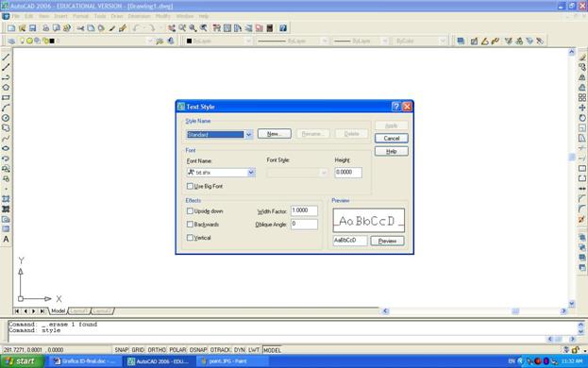The image size is (588, 368).
Task: Expand the layer dropdown in the Layers toolbar
Action: [150, 41]
